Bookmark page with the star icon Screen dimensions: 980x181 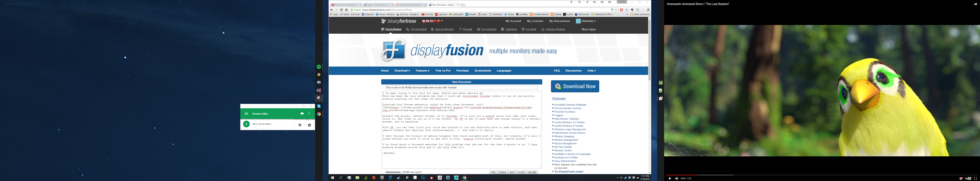616,10
